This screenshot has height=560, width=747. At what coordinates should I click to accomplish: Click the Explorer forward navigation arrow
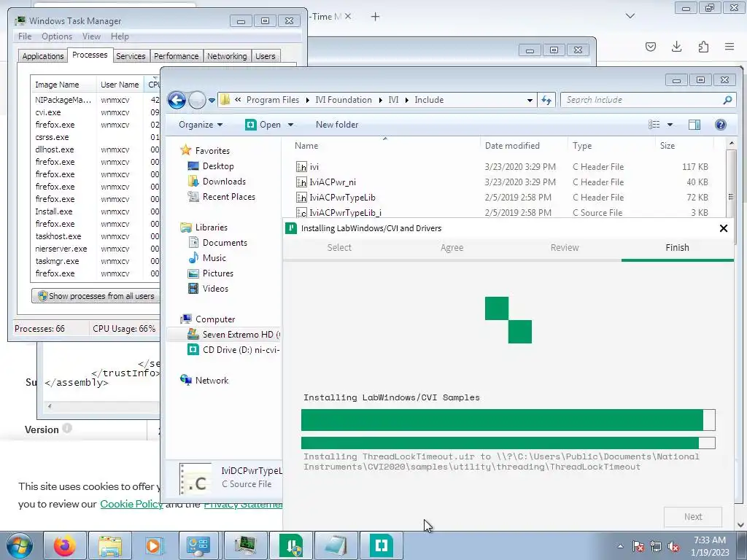[197, 100]
